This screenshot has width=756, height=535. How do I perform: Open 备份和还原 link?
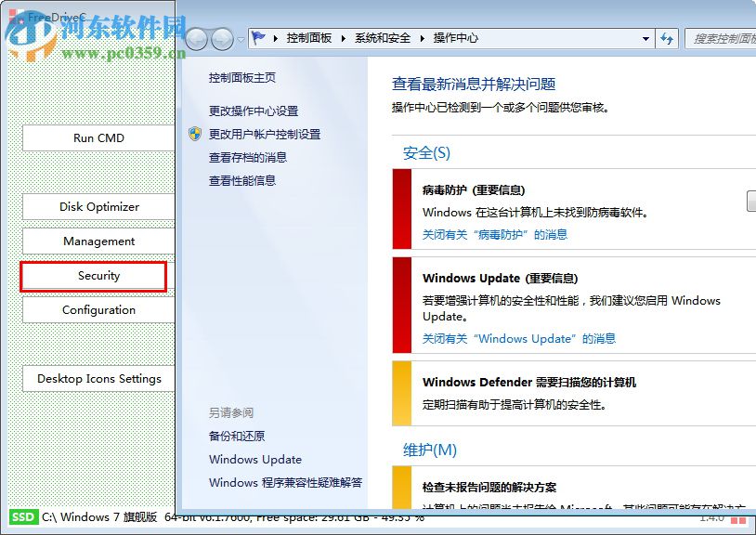point(237,436)
